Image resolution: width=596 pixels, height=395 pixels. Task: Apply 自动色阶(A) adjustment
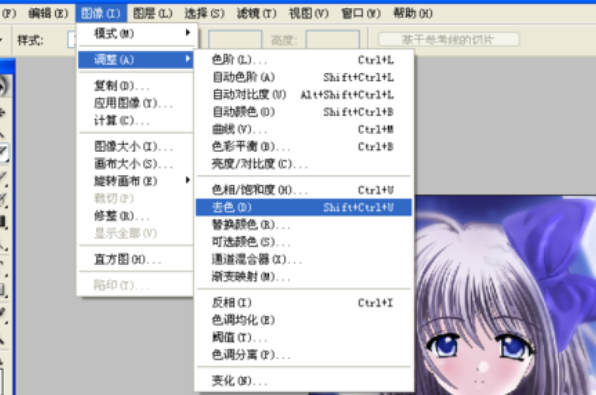[x=303, y=77]
